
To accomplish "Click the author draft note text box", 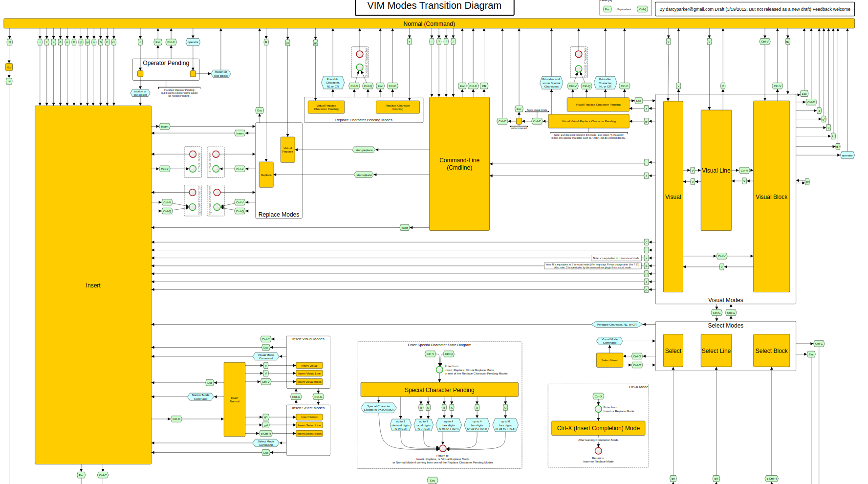I will tap(755, 9).
